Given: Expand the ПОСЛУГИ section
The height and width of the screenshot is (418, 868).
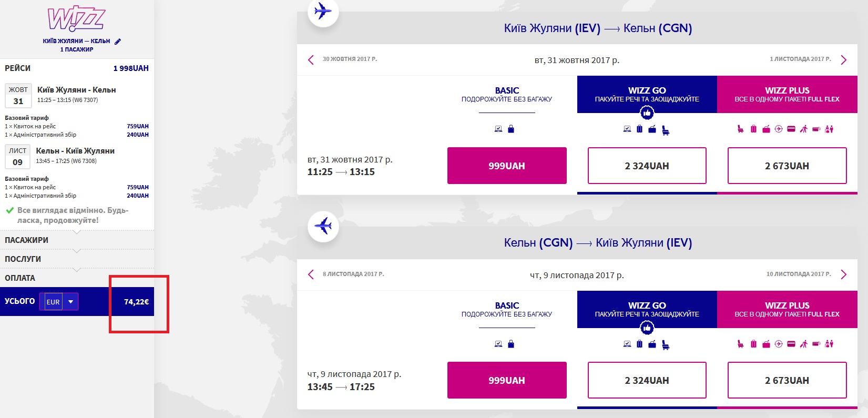Looking at the screenshot, I should point(23,259).
